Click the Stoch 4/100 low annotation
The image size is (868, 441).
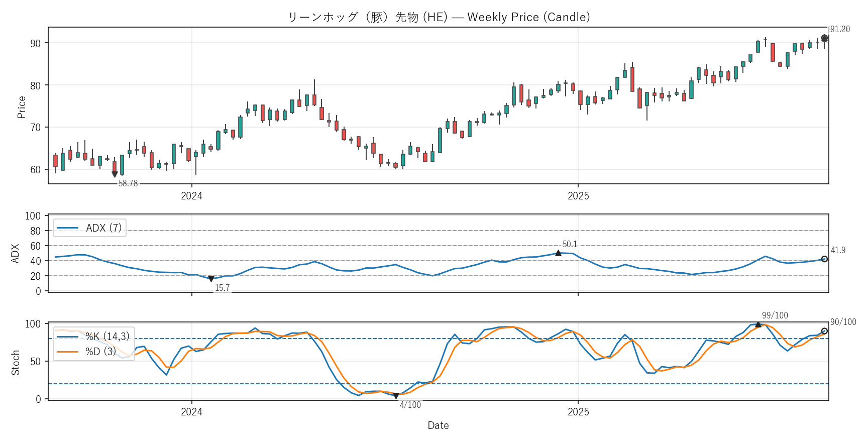point(410,405)
